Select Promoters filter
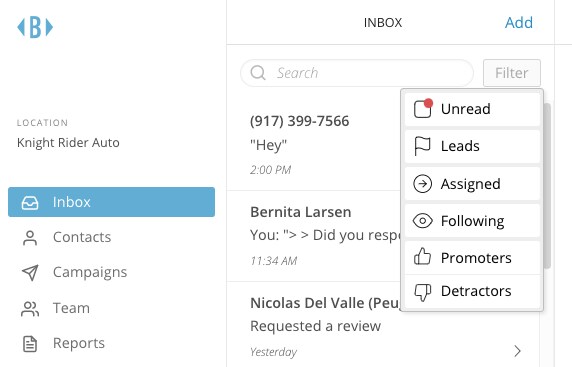Viewport: 572px width, 367px height. click(472, 258)
